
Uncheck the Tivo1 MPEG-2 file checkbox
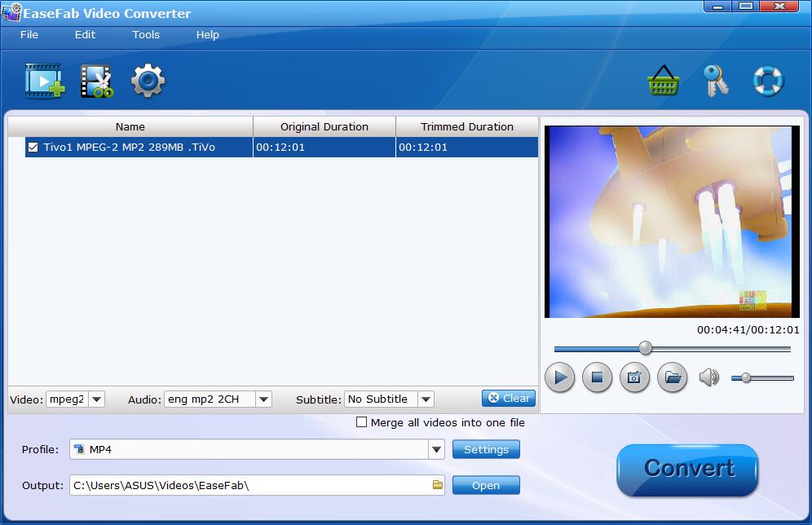33,147
